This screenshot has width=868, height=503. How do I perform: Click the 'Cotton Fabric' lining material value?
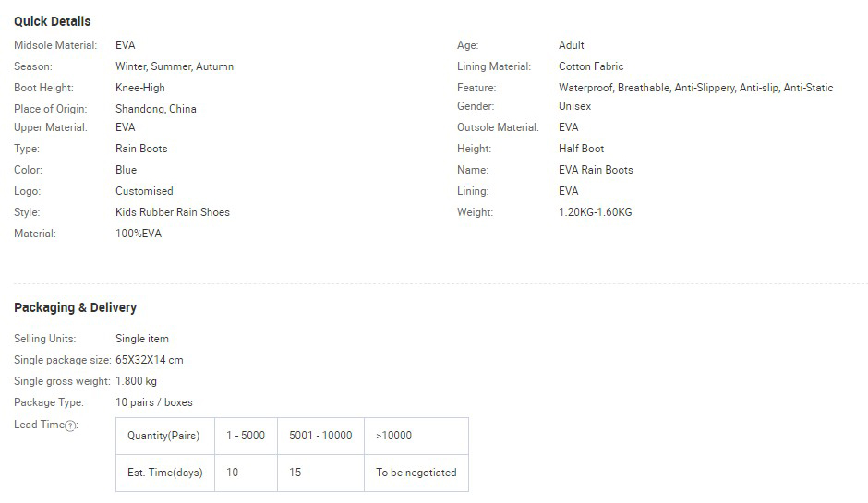(591, 66)
